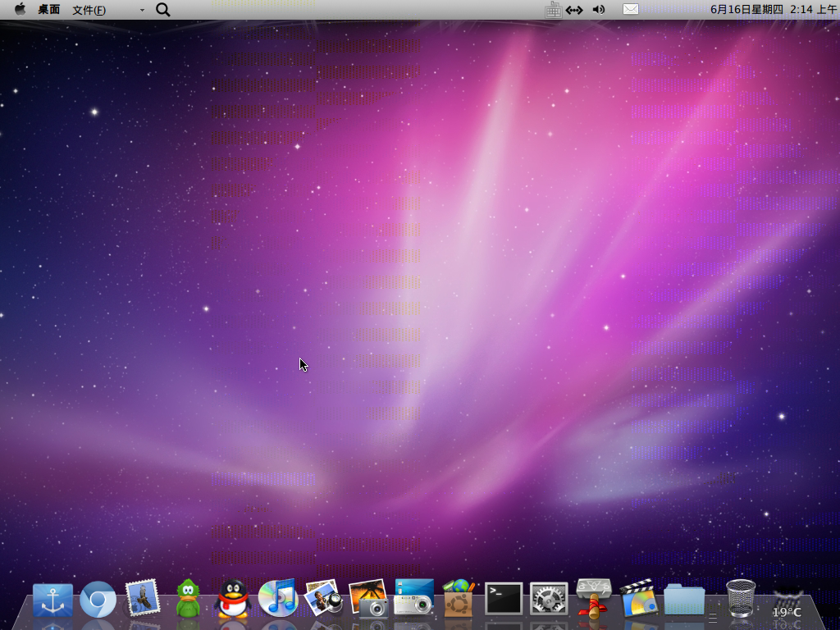Open the 文件(F) menu
The image size is (840, 630).
click(x=89, y=10)
